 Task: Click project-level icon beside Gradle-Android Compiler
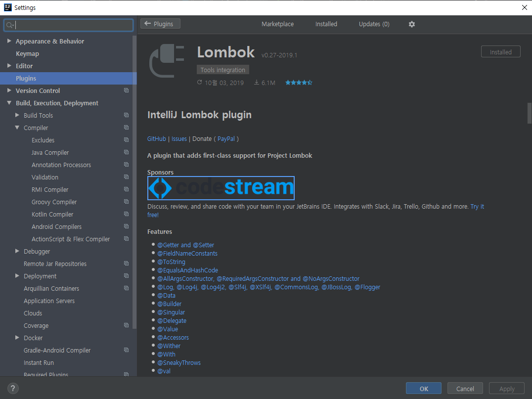coord(126,350)
